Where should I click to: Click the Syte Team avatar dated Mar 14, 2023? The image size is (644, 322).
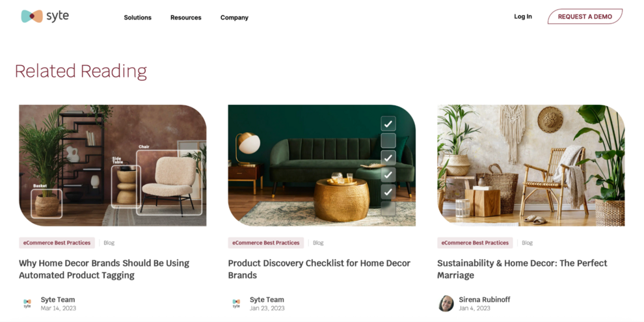(27, 304)
